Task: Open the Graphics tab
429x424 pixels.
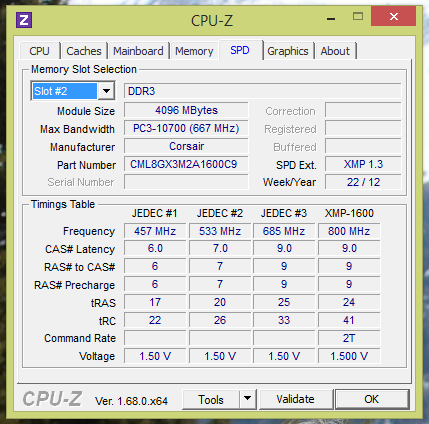Action: click(x=288, y=51)
